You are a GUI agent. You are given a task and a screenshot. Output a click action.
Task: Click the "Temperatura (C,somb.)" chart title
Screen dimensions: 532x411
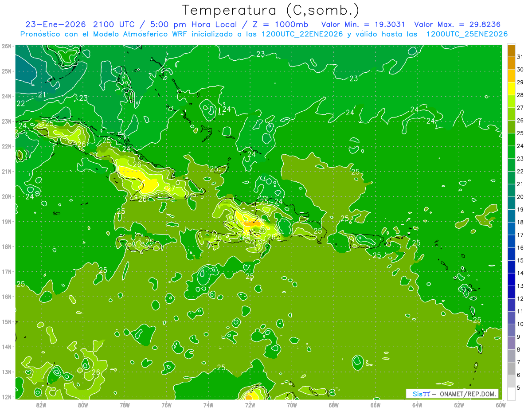(x=271, y=11)
